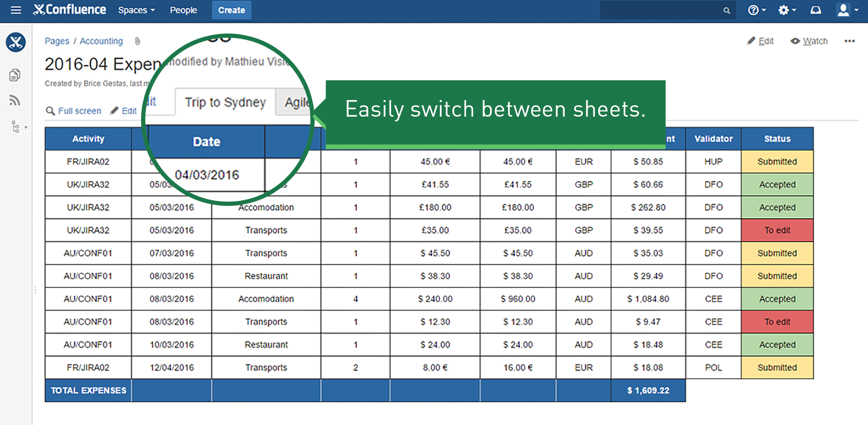Select the TOTAL EXPENSES cell

click(88, 391)
